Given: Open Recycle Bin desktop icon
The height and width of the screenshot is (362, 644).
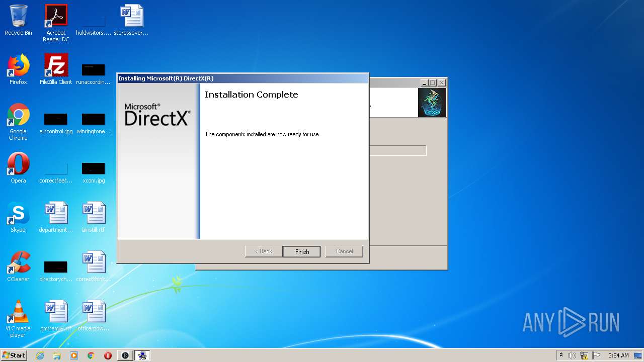Looking at the screenshot, I should click(x=18, y=21).
